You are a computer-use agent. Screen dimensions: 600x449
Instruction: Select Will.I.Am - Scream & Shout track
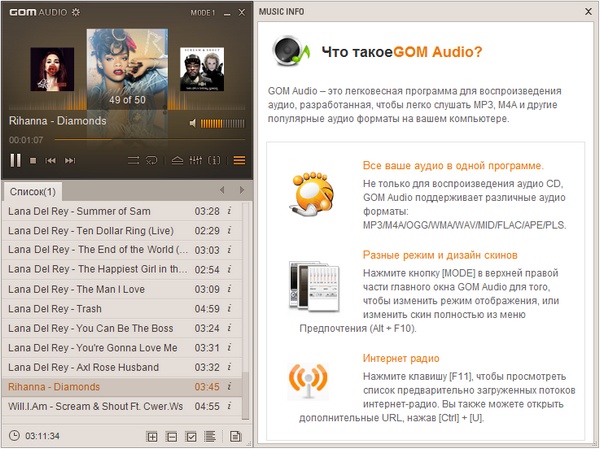[x=122, y=406]
